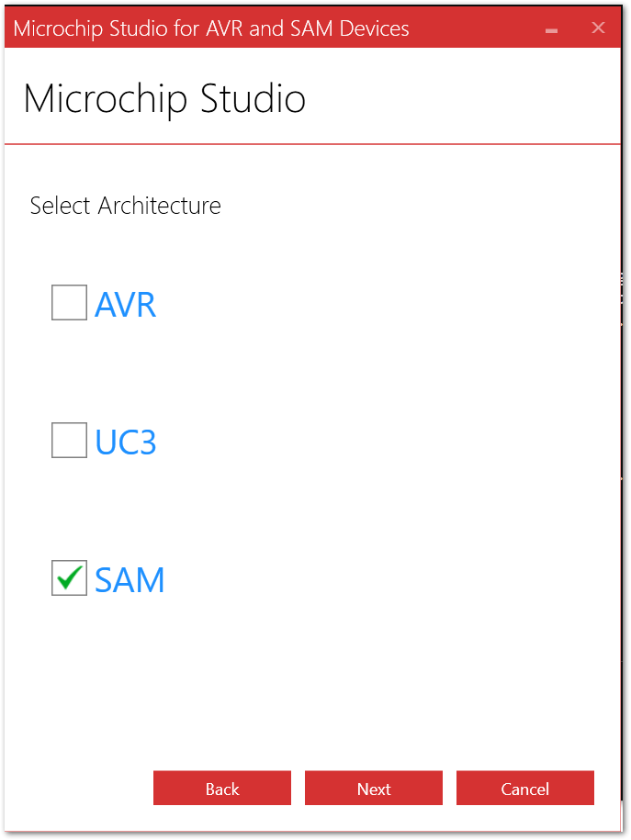Click the red divider under the heading
The height and width of the screenshot is (840, 631).
click(x=312, y=144)
